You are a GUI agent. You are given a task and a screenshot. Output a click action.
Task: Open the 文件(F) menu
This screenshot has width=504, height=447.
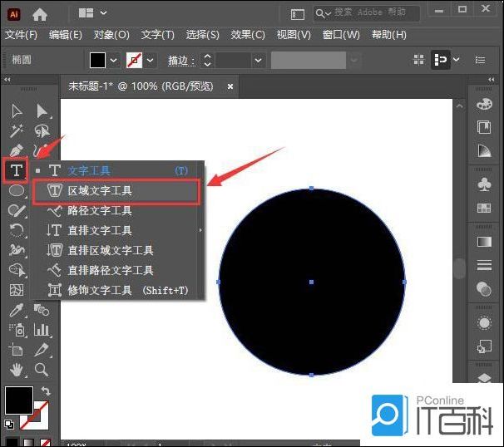22,34
